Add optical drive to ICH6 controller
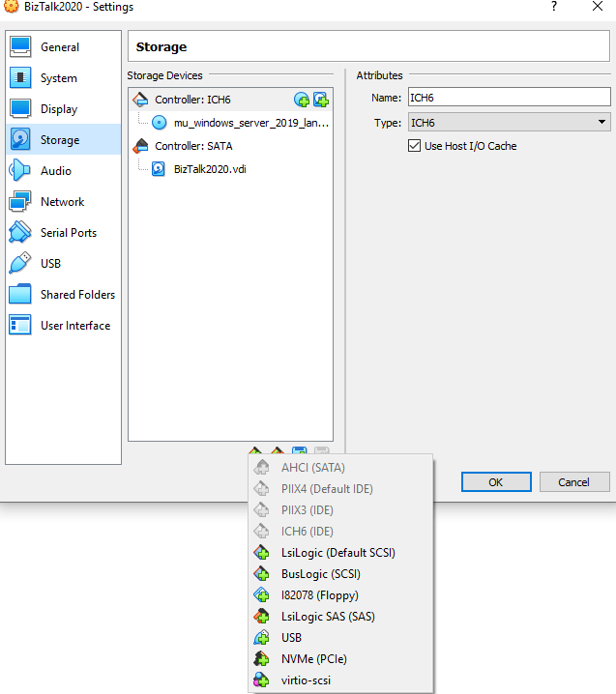Screen dimensions: 616x694 tap(302, 100)
